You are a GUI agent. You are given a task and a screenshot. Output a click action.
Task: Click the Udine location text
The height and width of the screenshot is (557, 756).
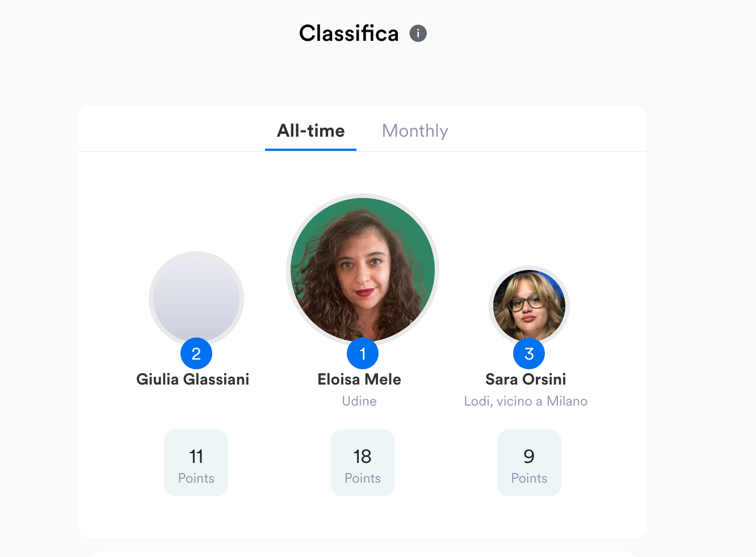click(x=359, y=401)
